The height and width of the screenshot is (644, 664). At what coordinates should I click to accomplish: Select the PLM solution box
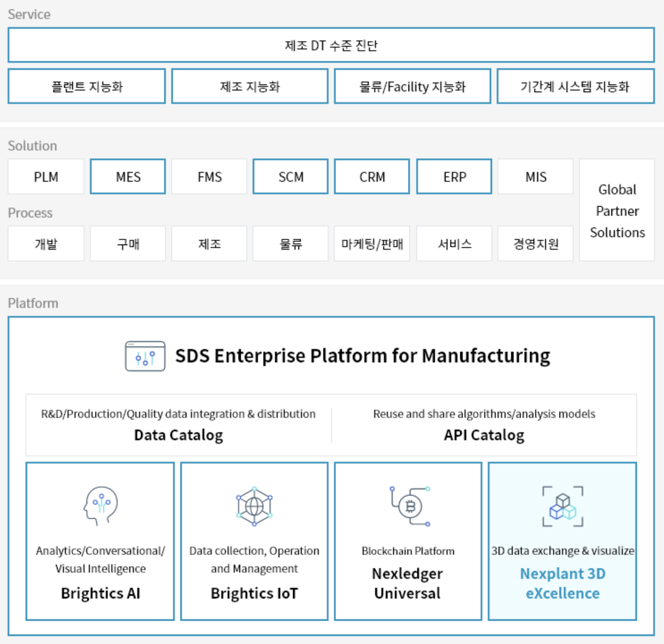46,177
